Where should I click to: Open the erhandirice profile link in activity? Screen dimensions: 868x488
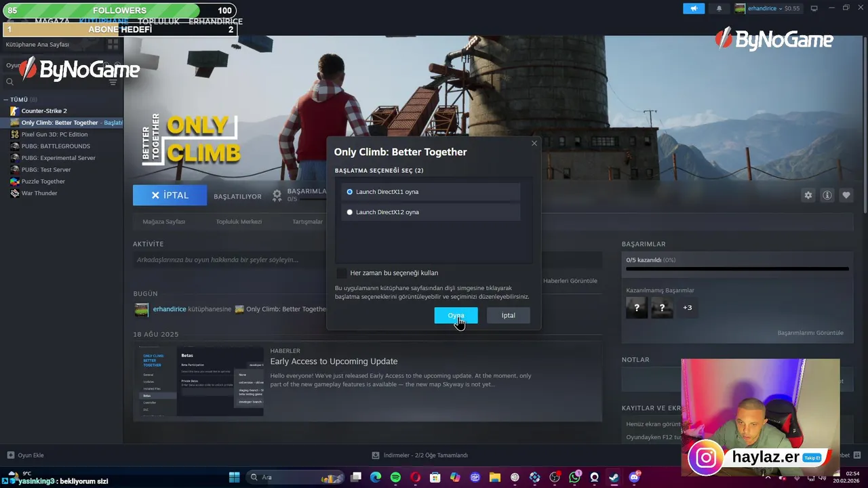pyautogui.click(x=170, y=309)
